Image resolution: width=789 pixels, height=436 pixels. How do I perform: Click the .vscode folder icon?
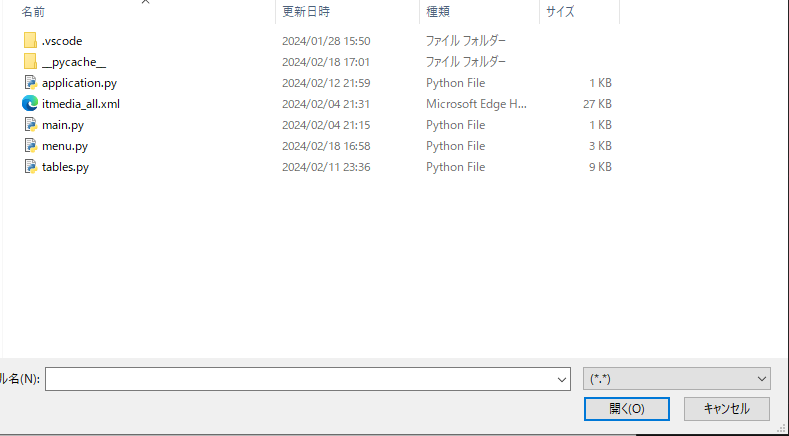click(x=30, y=41)
